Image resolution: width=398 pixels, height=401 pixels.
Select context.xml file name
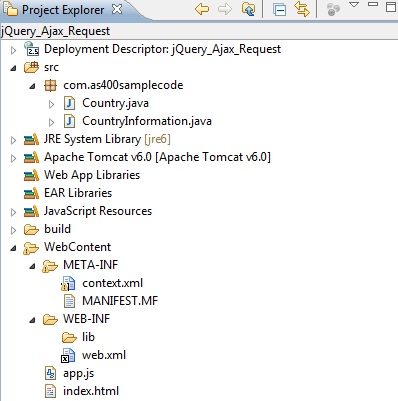click(x=113, y=283)
